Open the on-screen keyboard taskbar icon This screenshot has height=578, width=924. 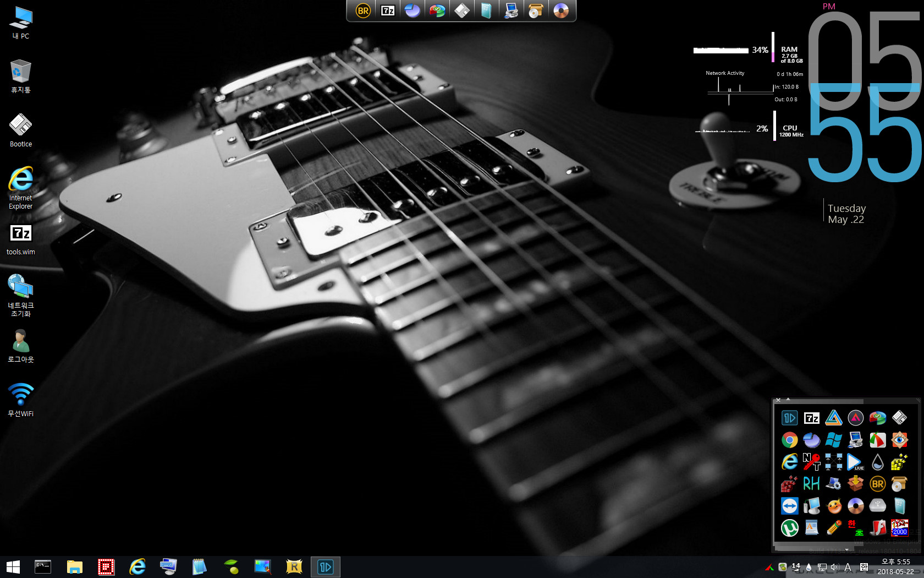click(x=168, y=567)
